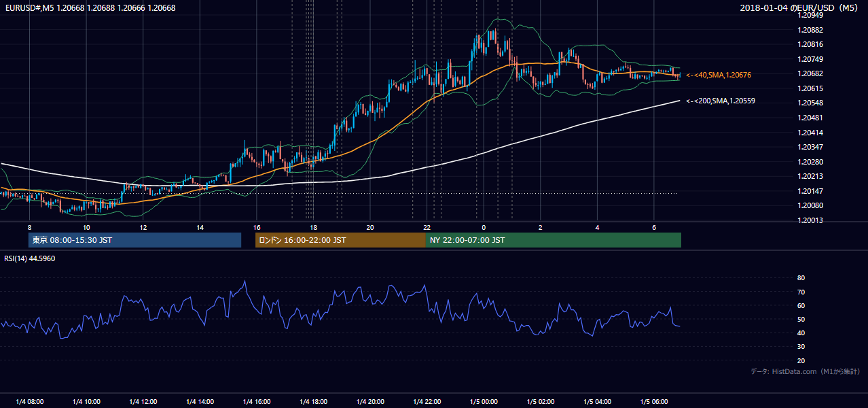The image size is (868, 408).
Task: Click the 1/5 02:00 time axis label
Action: click(x=541, y=401)
